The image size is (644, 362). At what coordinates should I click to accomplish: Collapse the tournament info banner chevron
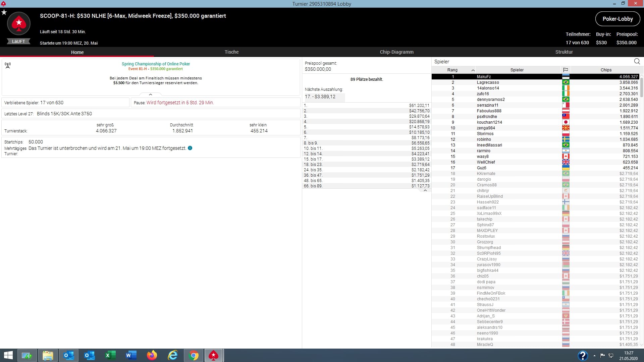pos(151,95)
